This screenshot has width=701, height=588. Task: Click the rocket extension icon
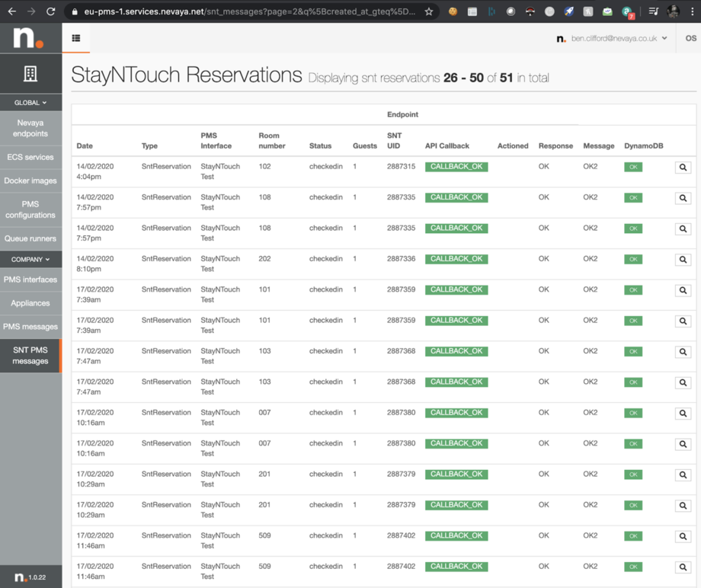568,11
